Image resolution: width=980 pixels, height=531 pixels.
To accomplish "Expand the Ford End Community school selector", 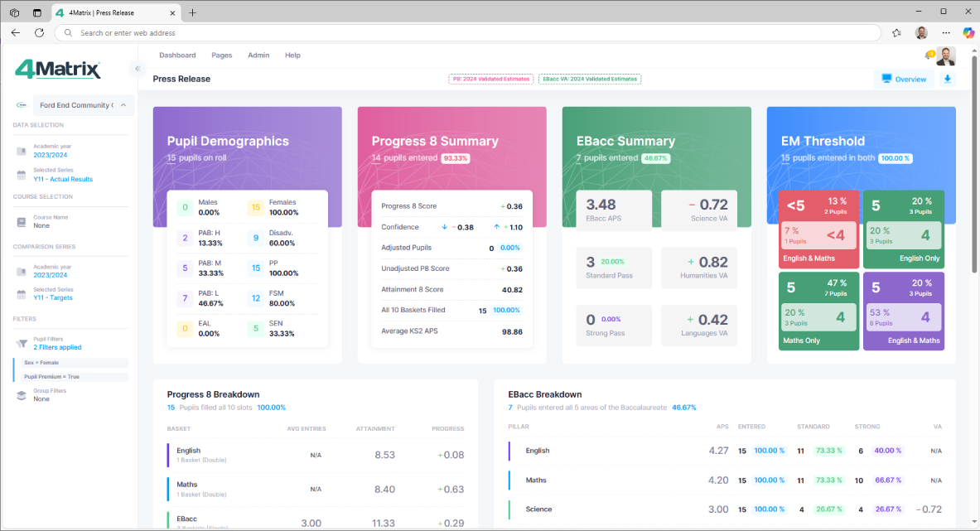I will (83, 105).
